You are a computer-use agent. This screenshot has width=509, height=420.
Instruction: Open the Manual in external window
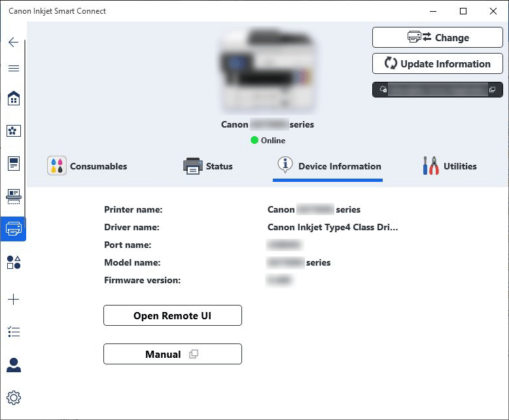point(173,354)
